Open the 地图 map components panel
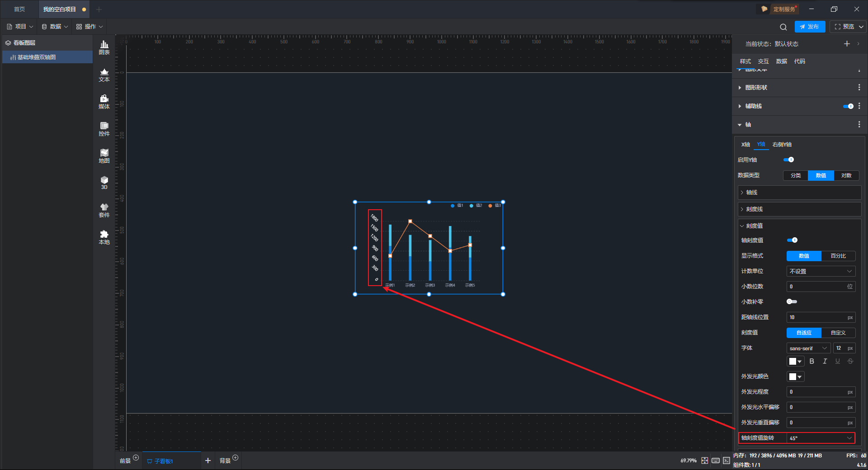 (104, 156)
